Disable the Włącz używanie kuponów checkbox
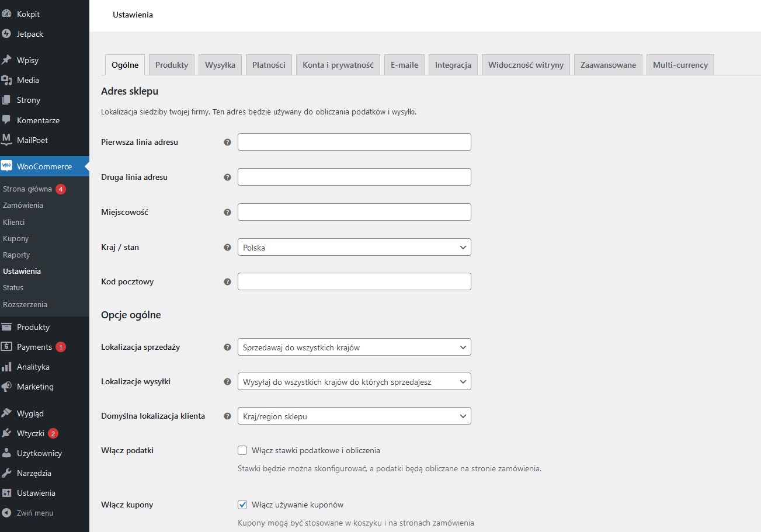The image size is (761, 532). tap(242, 505)
